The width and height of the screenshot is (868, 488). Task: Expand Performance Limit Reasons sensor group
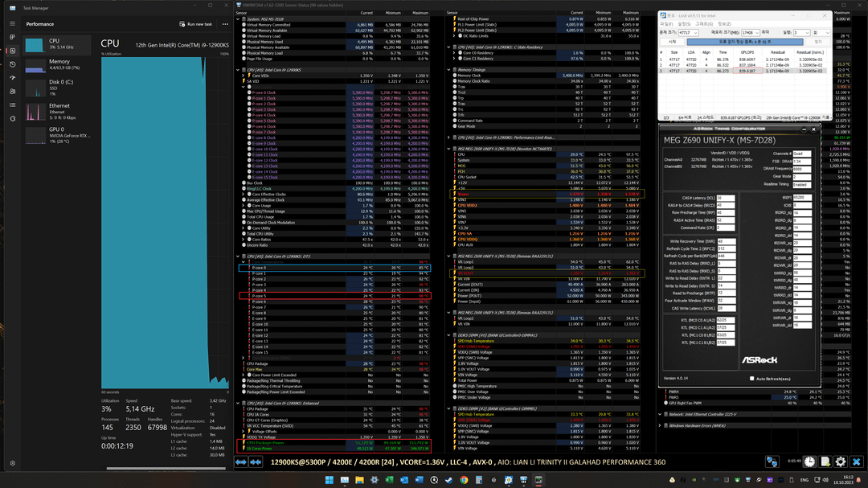coord(448,137)
